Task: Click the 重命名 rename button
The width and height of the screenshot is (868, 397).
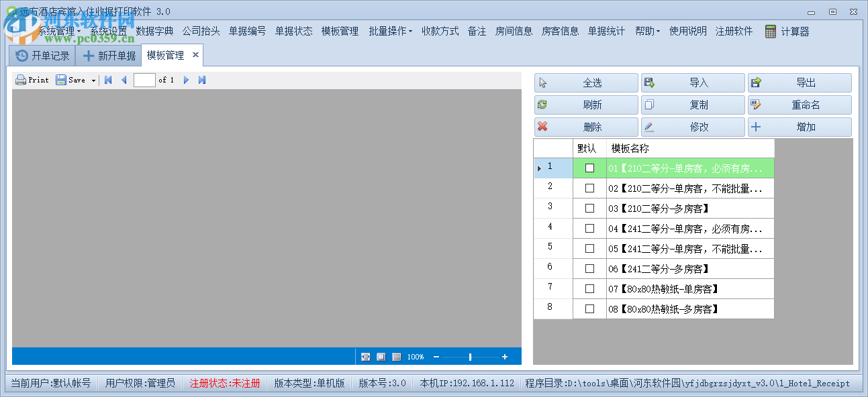Action: pyautogui.click(x=800, y=105)
